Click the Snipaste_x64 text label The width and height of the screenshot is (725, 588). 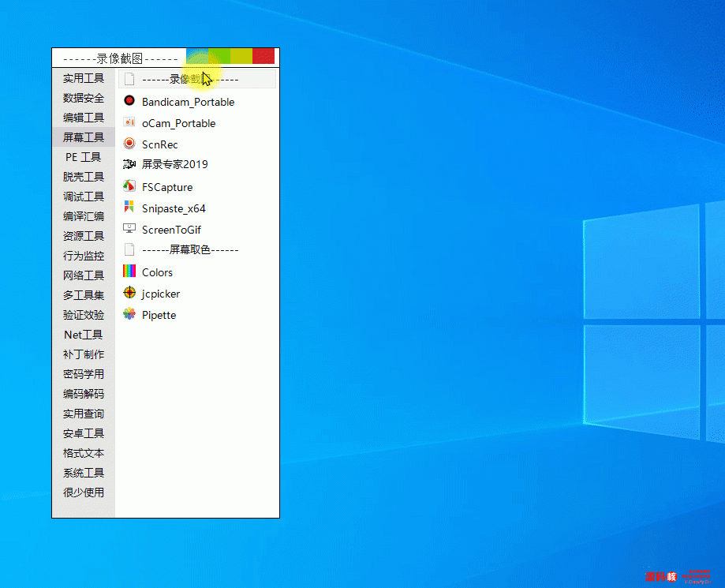pos(174,208)
